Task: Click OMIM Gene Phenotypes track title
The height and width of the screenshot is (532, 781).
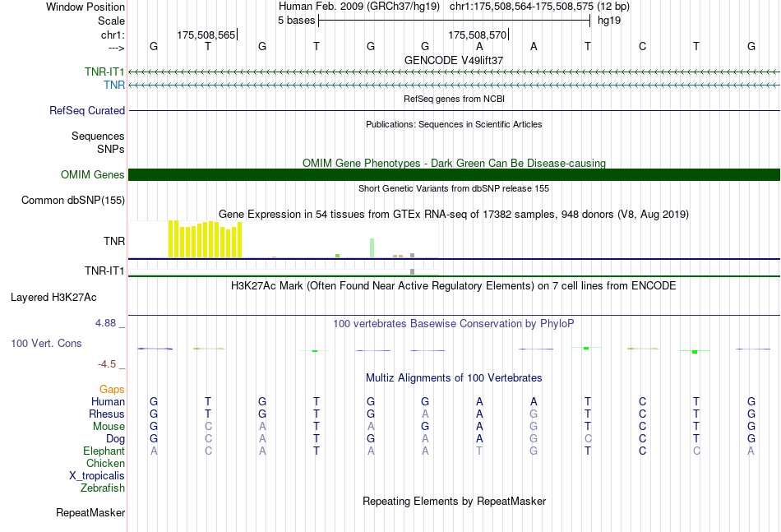Action: pyautogui.click(x=454, y=164)
